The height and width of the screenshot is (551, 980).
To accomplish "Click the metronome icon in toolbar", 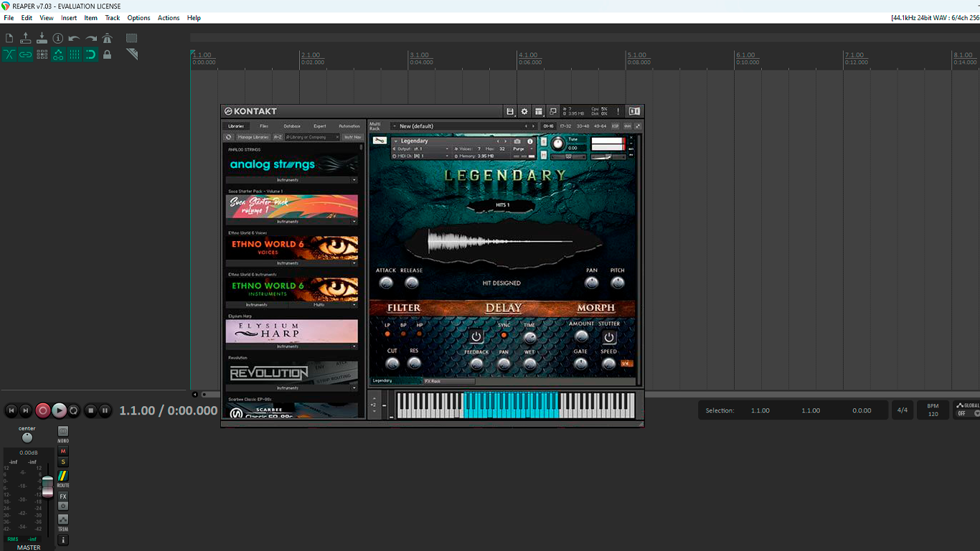I will [x=107, y=38].
